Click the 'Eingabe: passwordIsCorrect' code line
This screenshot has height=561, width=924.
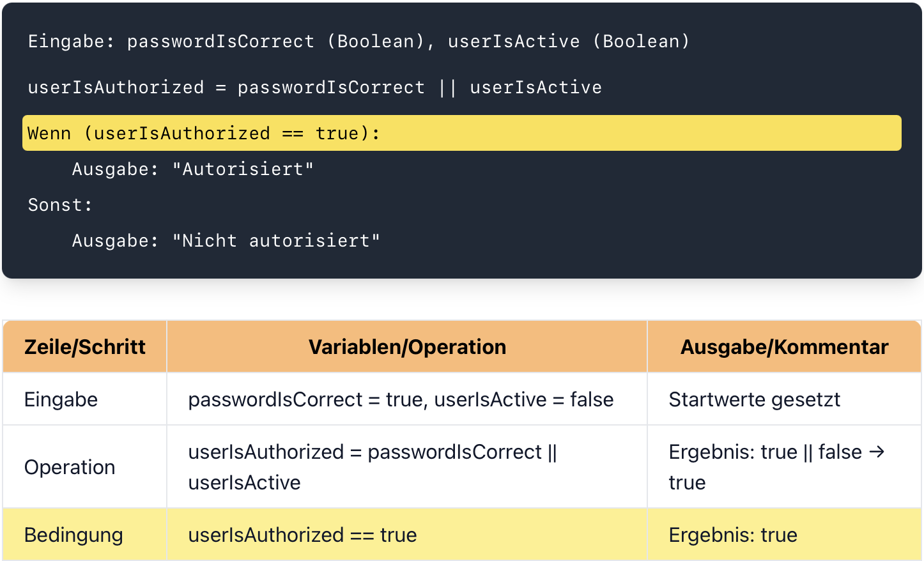(x=358, y=42)
